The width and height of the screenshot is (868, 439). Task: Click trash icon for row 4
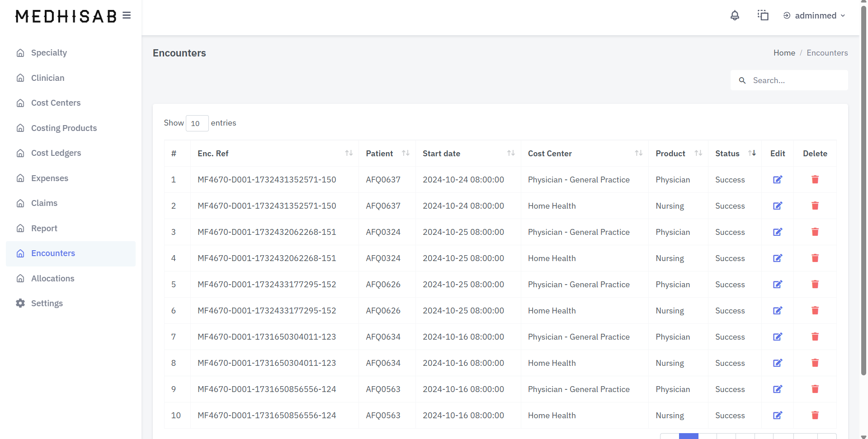point(815,258)
